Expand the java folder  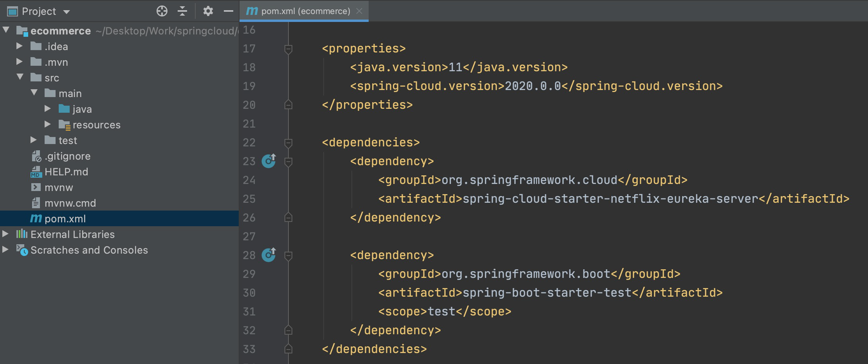(47, 109)
